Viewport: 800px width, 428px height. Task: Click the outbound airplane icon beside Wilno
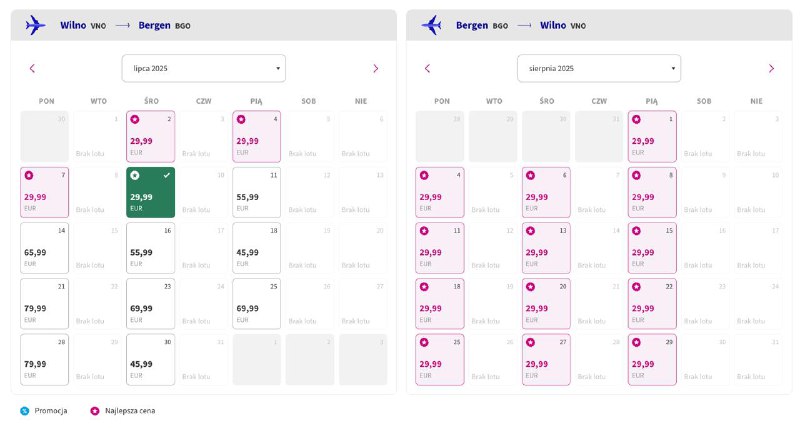[35, 25]
